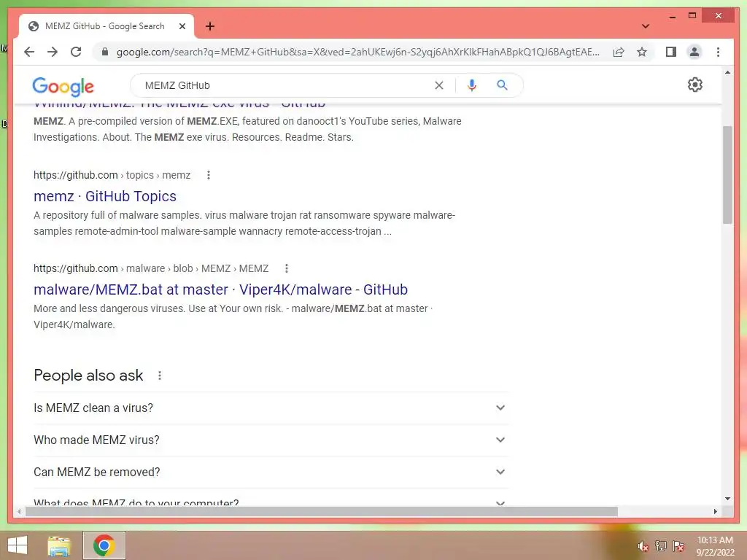Open the partially hidden MEMZ exe virus link

(179, 105)
